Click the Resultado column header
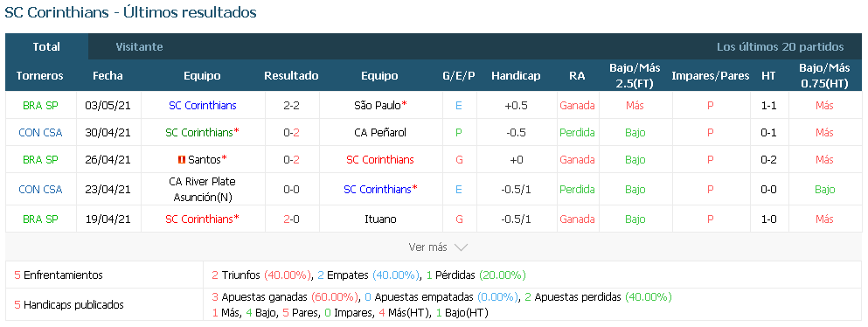 coord(291,76)
